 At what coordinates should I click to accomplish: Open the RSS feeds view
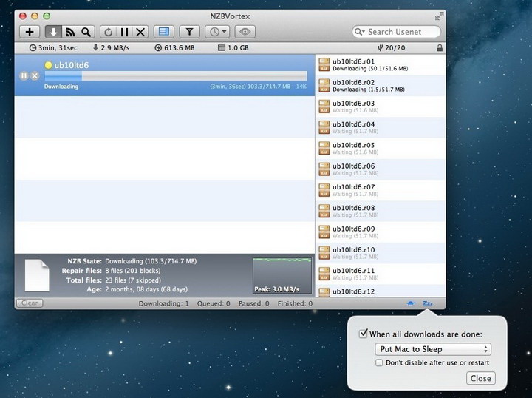pyautogui.click(x=71, y=32)
